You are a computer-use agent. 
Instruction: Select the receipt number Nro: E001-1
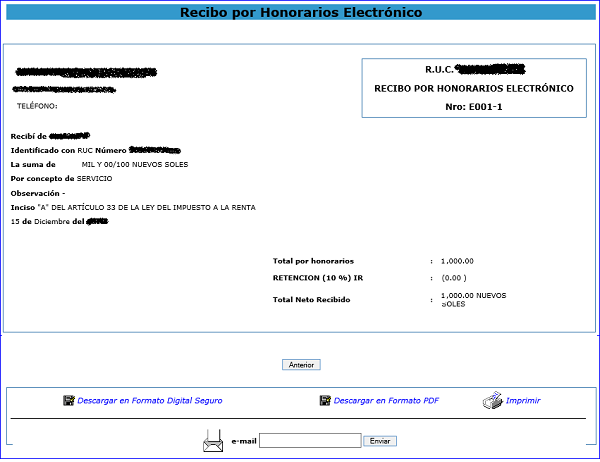tap(474, 107)
